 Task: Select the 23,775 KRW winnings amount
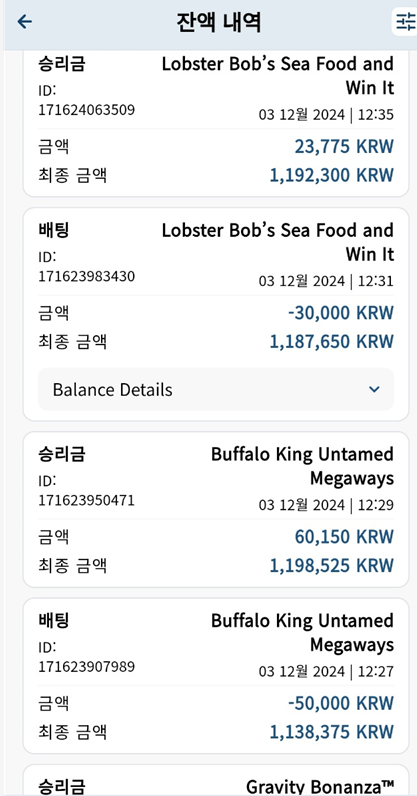pos(344,147)
